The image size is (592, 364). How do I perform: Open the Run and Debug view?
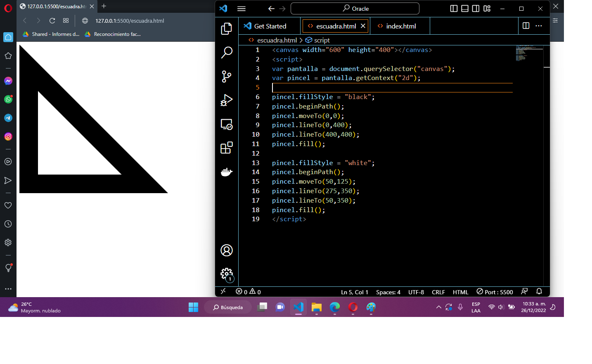pyautogui.click(x=227, y=100)
